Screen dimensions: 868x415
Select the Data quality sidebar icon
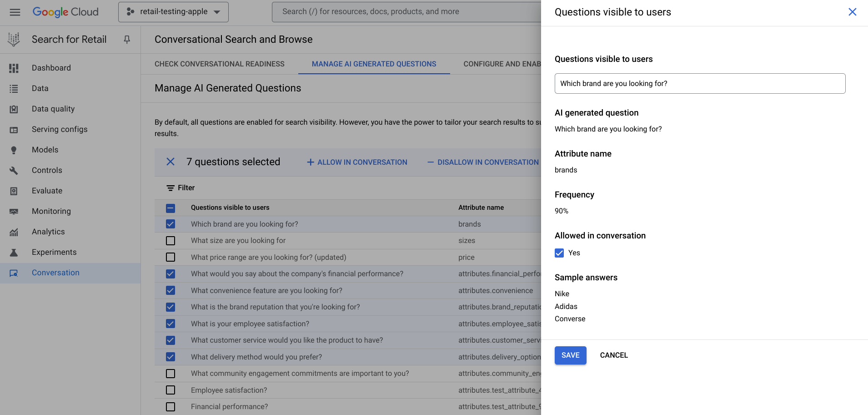[x=14, y=109]
